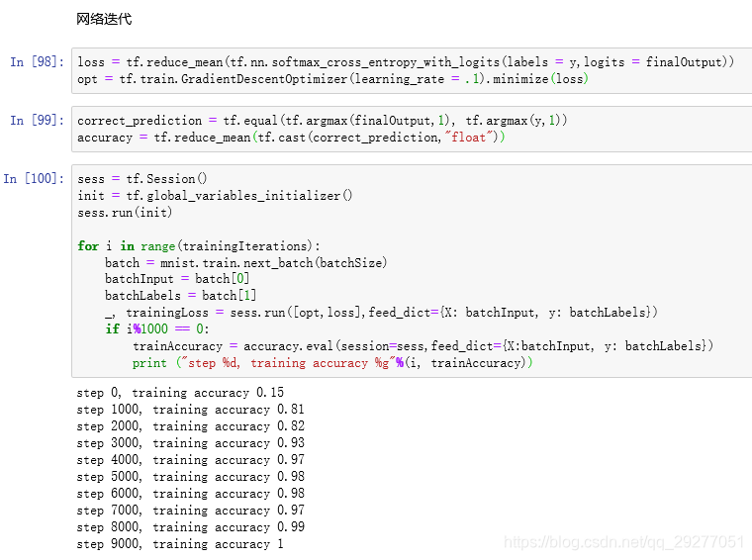This screenshot has width=752, height=560.
Task: Click output line step 7000 accuracy 0.97
Action: coord(190,511)
